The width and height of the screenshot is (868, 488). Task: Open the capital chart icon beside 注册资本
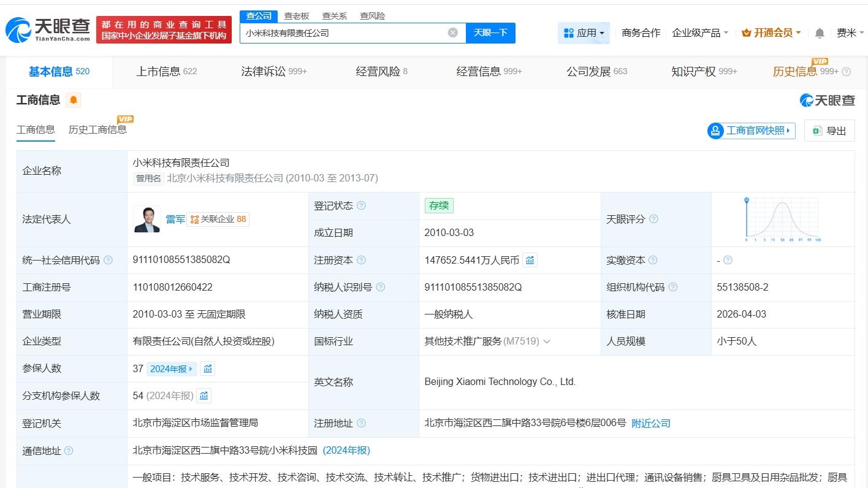[530, 260]
